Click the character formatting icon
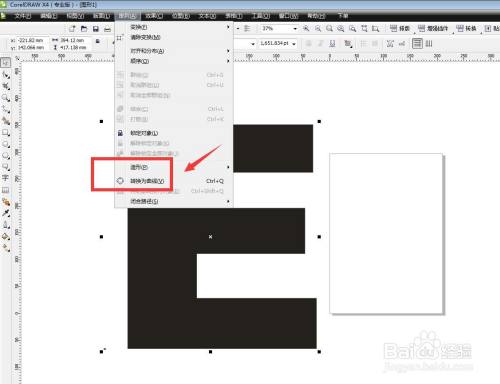500x384 pixels. point(390,43)
